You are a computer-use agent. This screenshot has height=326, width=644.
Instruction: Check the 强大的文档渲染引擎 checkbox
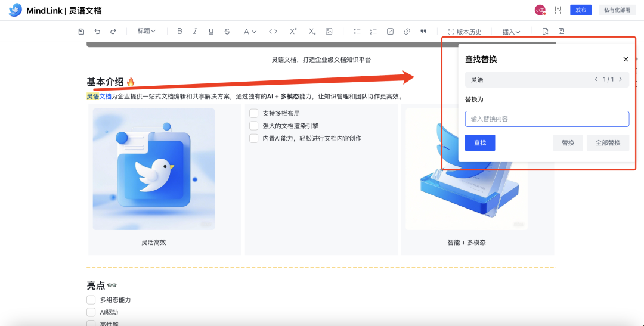coord(254,126)
